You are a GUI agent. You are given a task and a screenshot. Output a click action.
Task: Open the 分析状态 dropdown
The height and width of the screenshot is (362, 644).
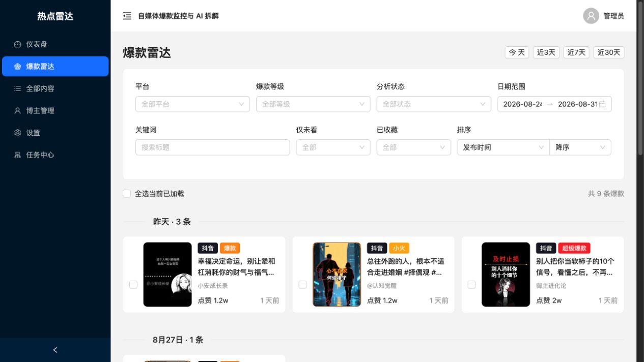434,104
